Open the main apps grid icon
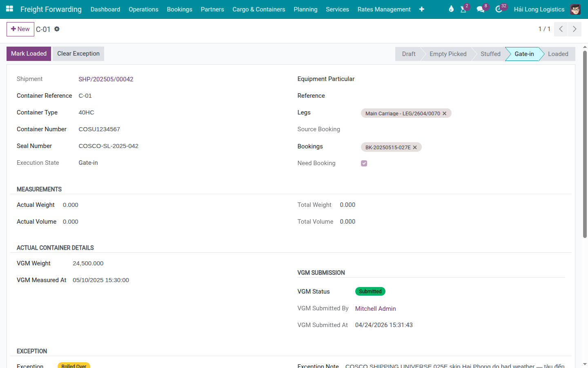Image resolution: width=588 pixels, height=368 pixels. tap(9, 9)
